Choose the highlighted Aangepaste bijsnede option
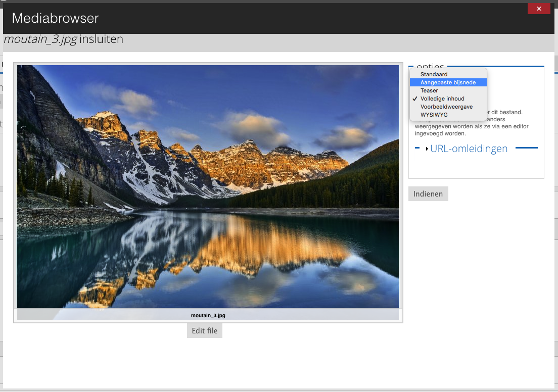Image resolution: width=558 pixels, height=392 pixels. point(447,82)
